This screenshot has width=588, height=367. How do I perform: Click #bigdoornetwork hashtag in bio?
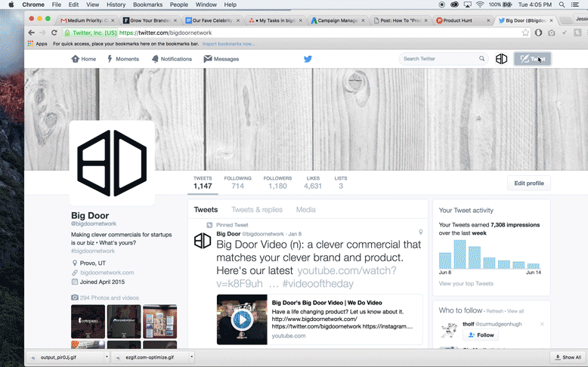93,251
